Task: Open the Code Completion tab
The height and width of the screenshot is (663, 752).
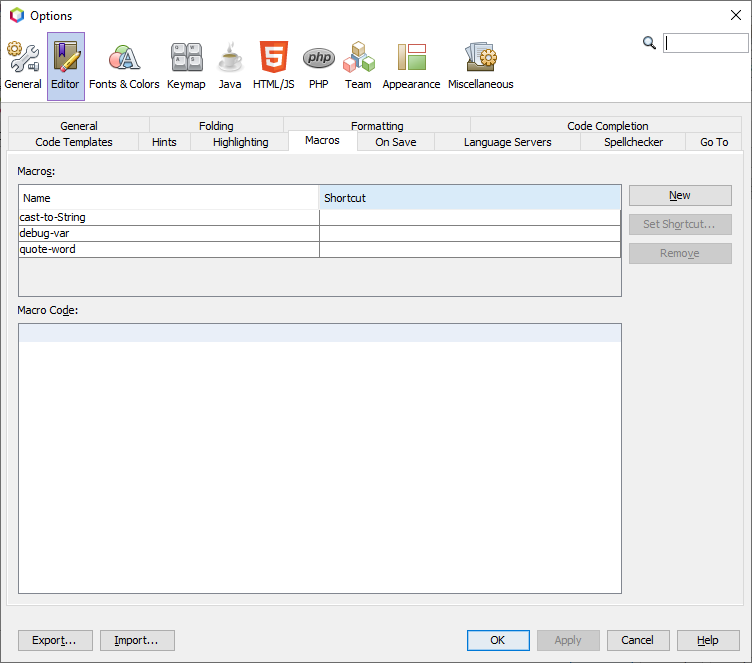Action: coord(607,126)
